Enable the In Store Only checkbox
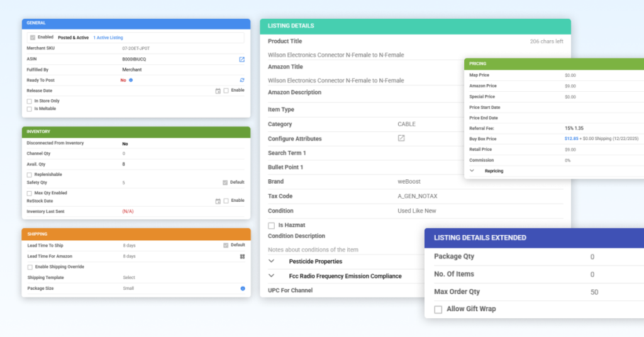This screenshot has width=644, height=337. coord(29,101)
